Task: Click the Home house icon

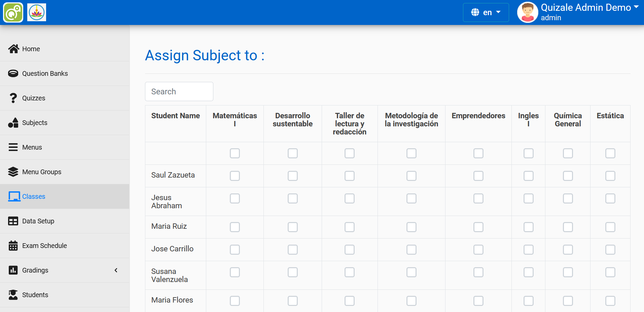Action: click(x=13, y=49)
